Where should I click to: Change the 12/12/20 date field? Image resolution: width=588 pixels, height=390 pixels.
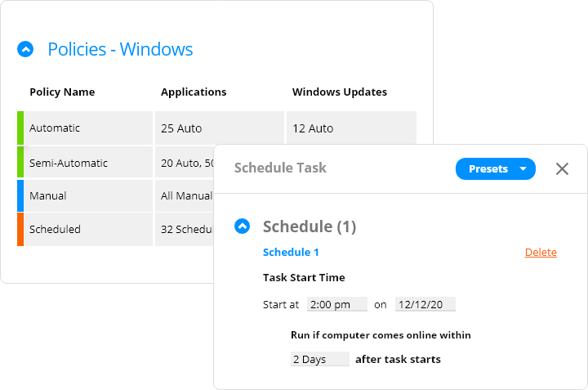tap(425, 304)
